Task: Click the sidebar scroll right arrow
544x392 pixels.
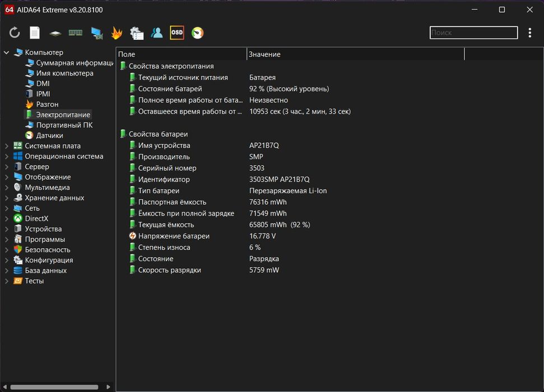Action: [109, 387]
